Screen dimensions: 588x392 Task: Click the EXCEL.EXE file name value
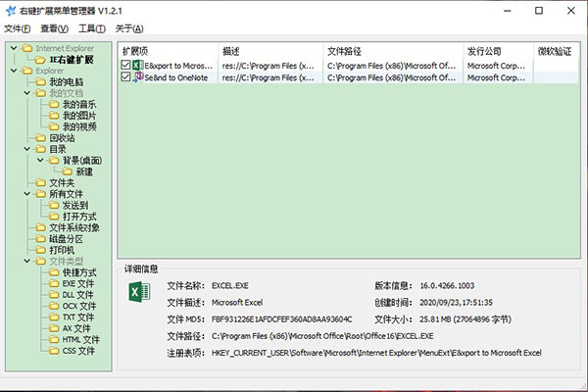pos(230,286)
